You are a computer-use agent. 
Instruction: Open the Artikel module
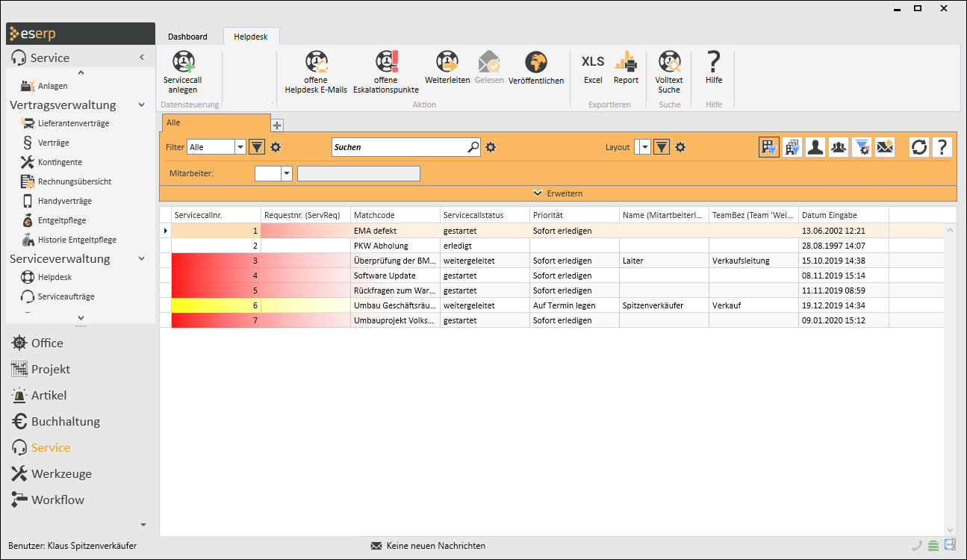[49, 395]
